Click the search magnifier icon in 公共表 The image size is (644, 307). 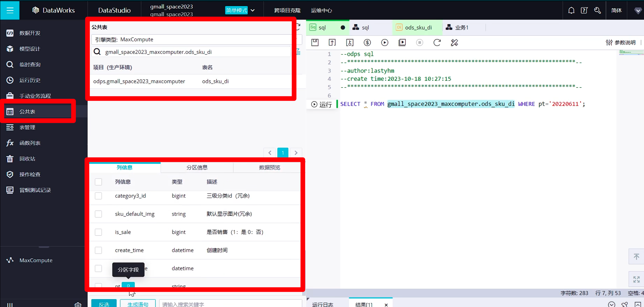pyautogui.click(x=97, y=52)
